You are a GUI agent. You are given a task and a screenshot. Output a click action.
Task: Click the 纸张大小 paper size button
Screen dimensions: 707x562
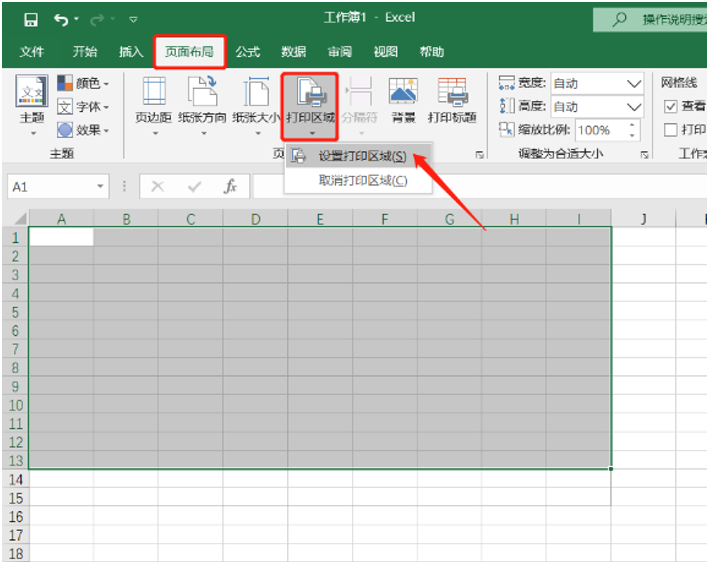[x=256, y=106]
